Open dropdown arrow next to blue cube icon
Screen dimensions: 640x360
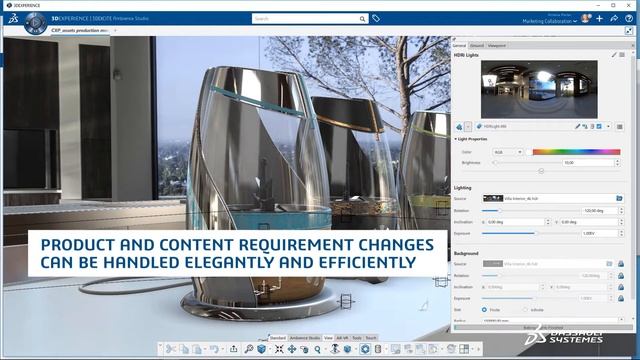(x=269, y=349)
